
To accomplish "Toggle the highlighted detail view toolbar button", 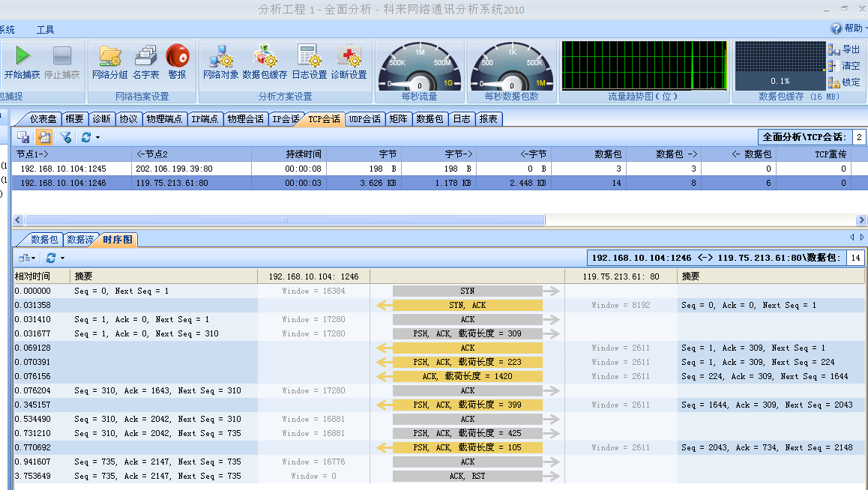I will point(44,137).
